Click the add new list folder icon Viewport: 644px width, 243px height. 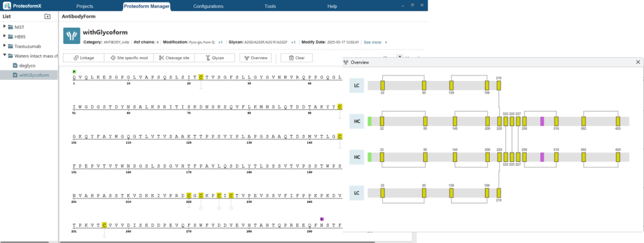click(47, 16)
